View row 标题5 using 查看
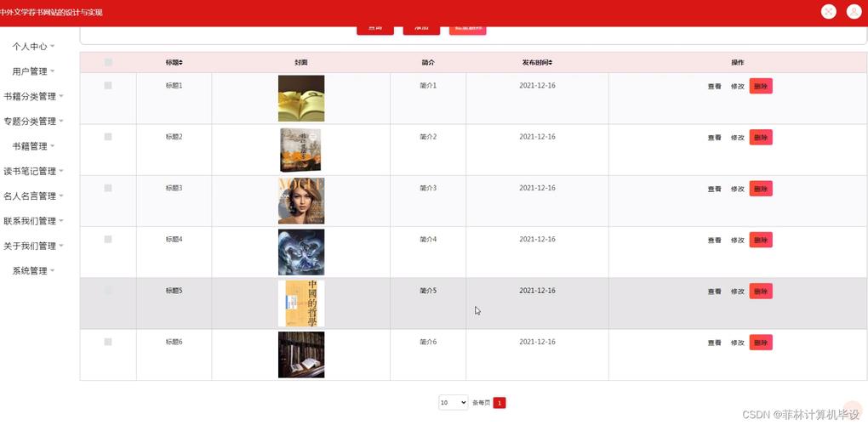 (714, 292)
